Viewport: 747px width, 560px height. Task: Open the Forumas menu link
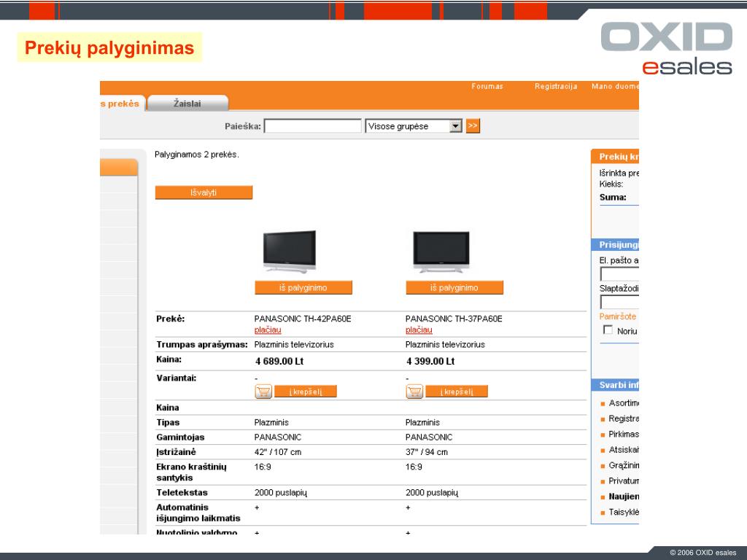(487, 87)
